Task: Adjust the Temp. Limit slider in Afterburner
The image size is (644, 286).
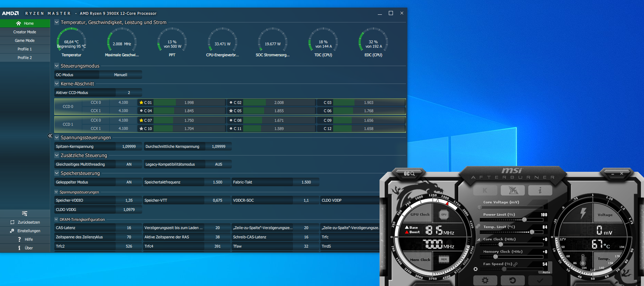Action: 511,232
